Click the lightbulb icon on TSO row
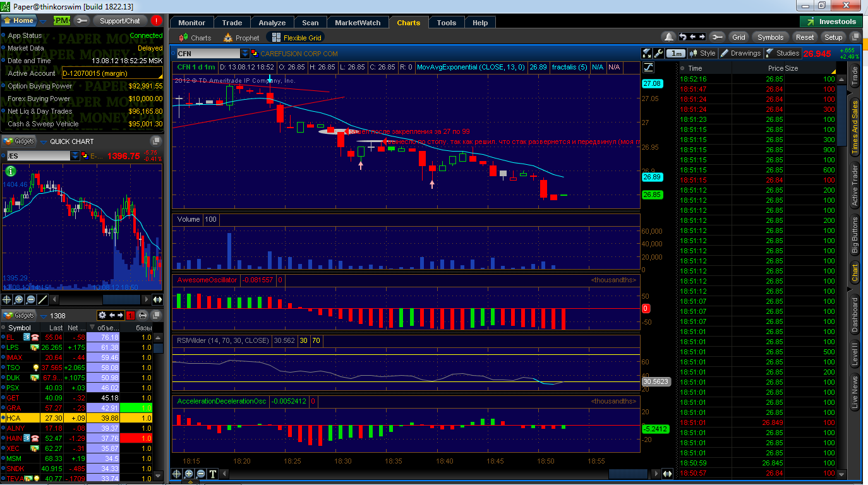Viewport: 868px width, 485px height. click(x=36, y=368)
